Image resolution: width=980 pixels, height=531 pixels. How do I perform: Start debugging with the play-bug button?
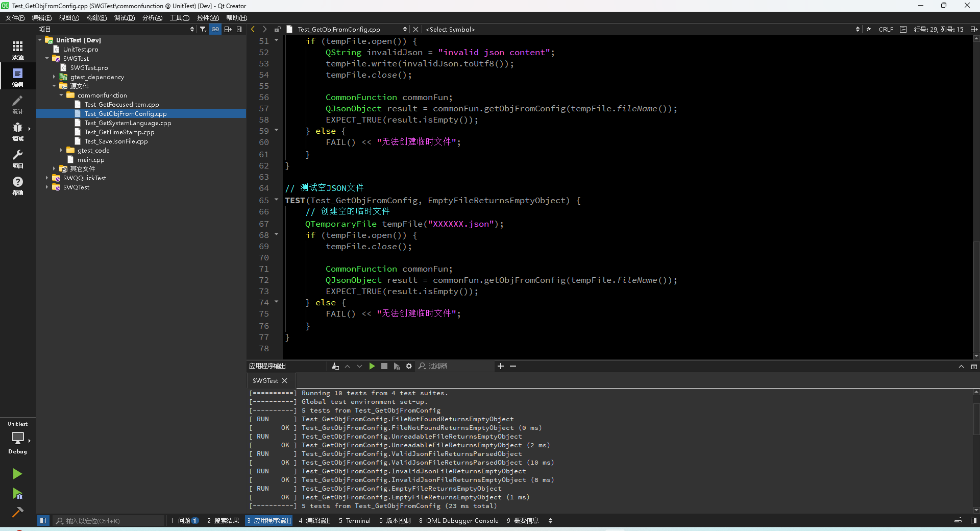point(17,493)
